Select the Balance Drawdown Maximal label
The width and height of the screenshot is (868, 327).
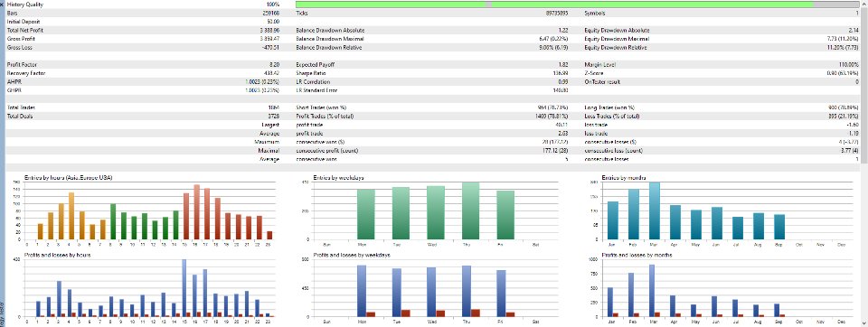pos(329,39)
